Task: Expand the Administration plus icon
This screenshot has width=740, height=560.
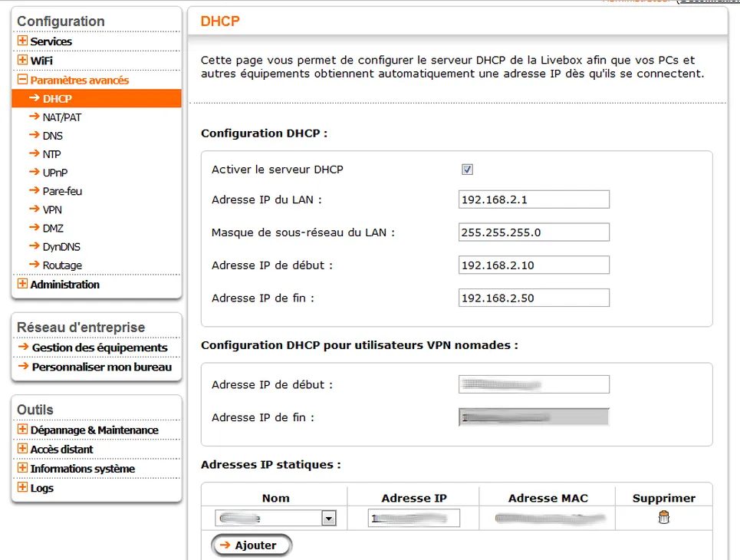Action: [22, 284]
